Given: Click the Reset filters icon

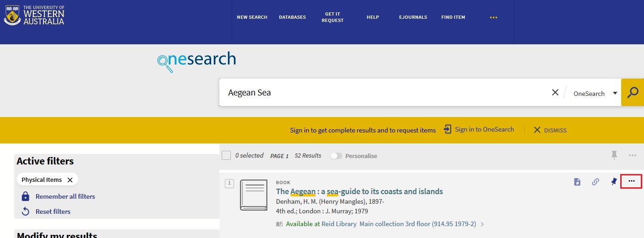Looking at the screenshot, I should [26, 212].
